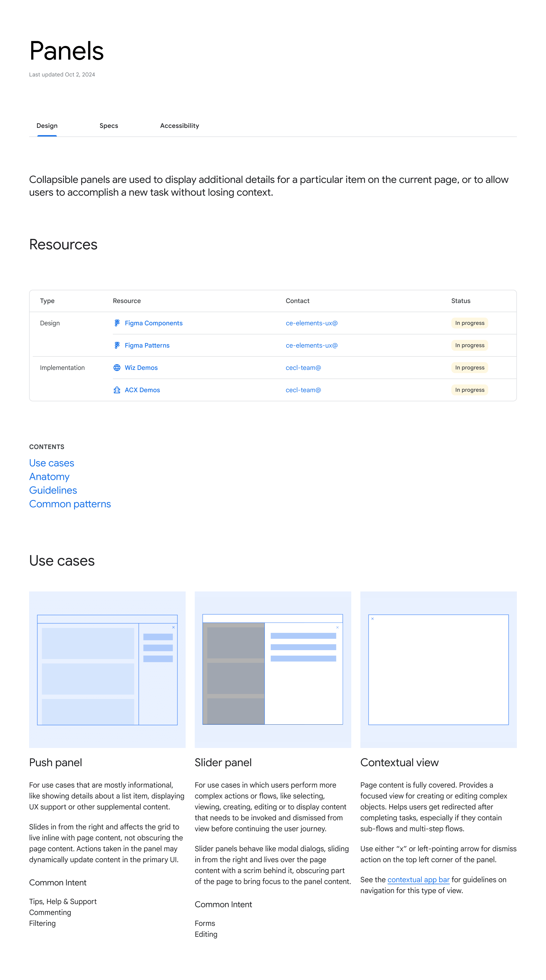The image size is (546, 980).
Task: Click cecl-team@ contact for Wiz Demos
Action: point(303,368)
